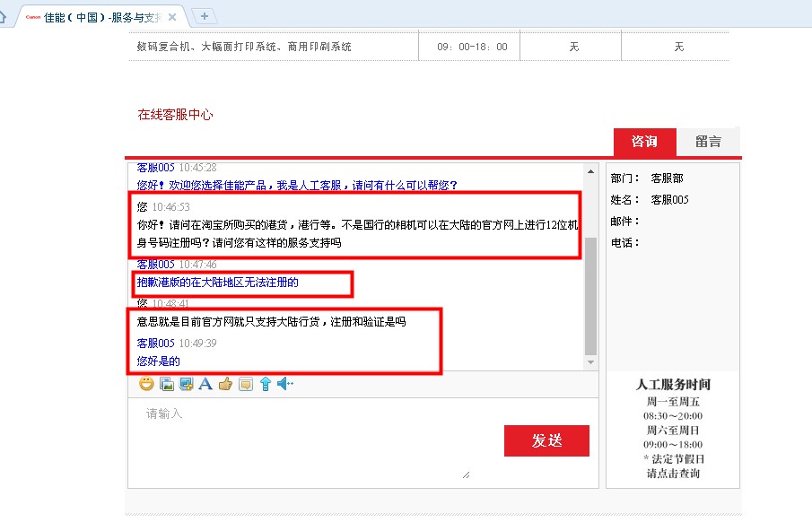Click the 部门: 客服部 info line

[x=647, y=178]
